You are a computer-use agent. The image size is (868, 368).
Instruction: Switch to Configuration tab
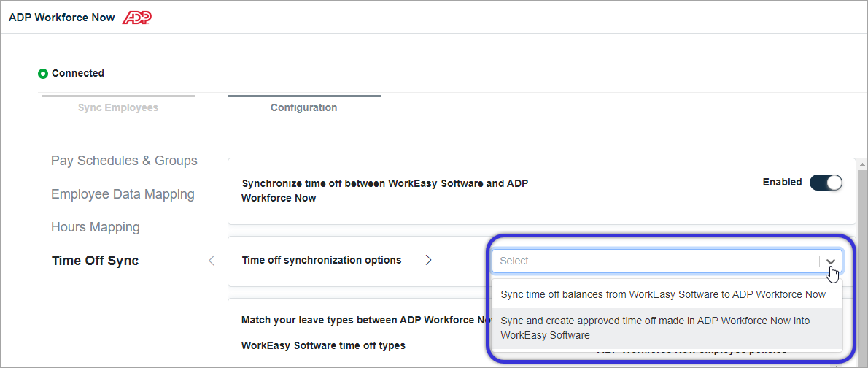pos(304,107)
